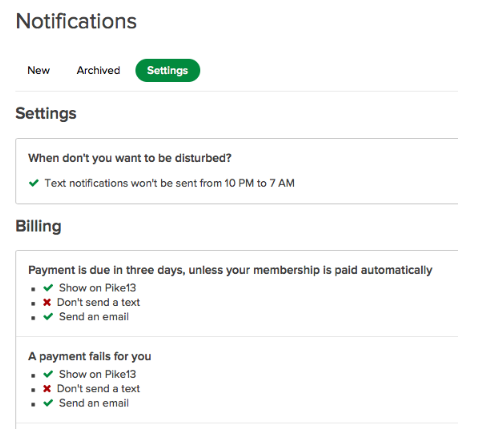Click the 'When don't you want to be disturbed?' heading

130,158
